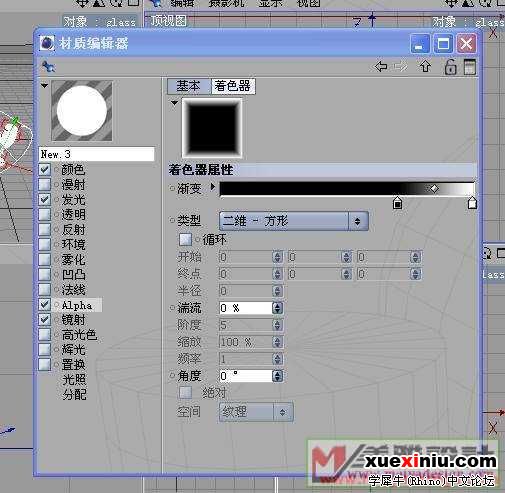Click the eyedropper icon at top left
This screenshot has height=493, width=505.
(49, 66)
